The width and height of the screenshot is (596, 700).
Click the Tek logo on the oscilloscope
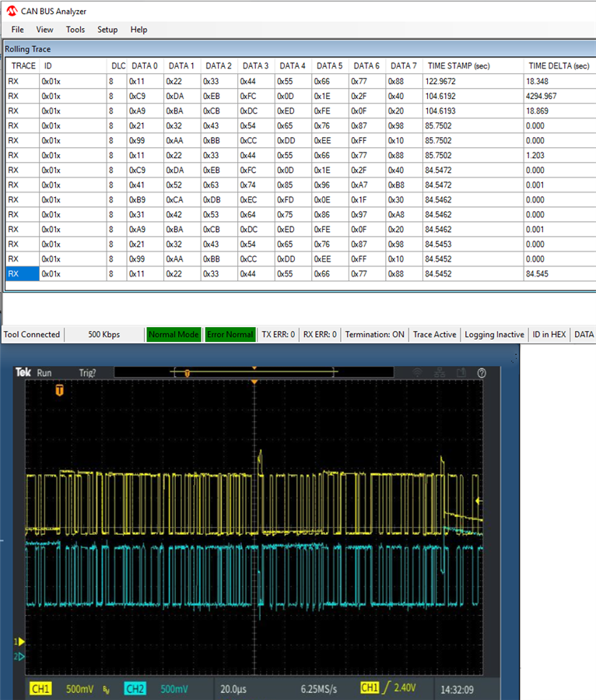pos(23,373)
